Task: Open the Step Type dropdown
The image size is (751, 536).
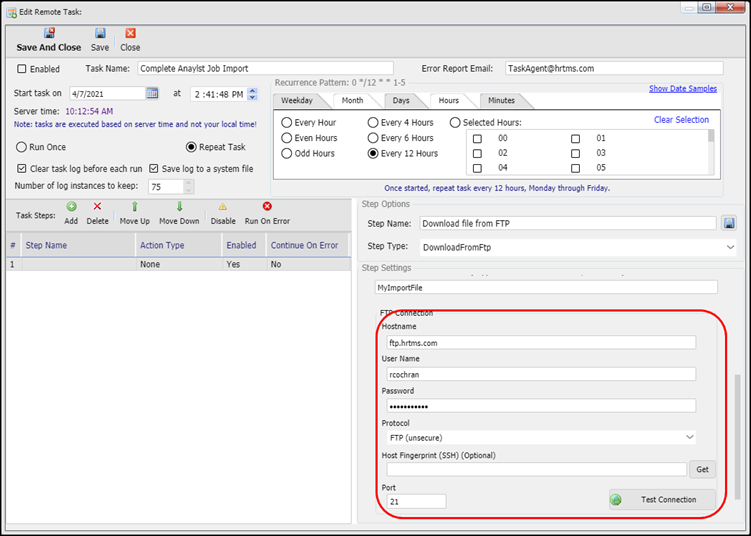Action: click(x=578, y=248)
